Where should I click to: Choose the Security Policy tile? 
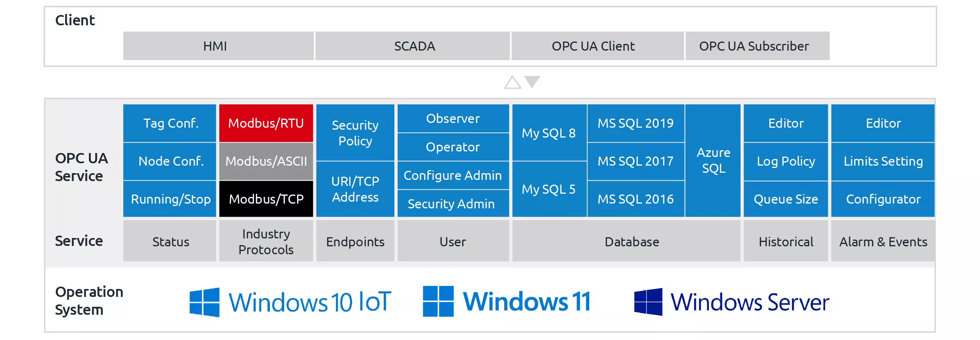tap(355, 133)
